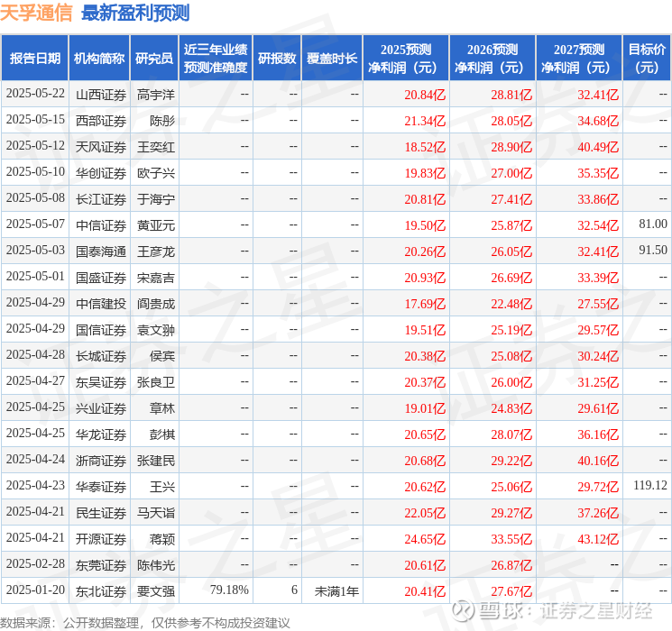Image resolution: width=672 pixels, height=631 pixels.
Task: Click the 40.16亿 profit value
Action: tap(598, 461)
